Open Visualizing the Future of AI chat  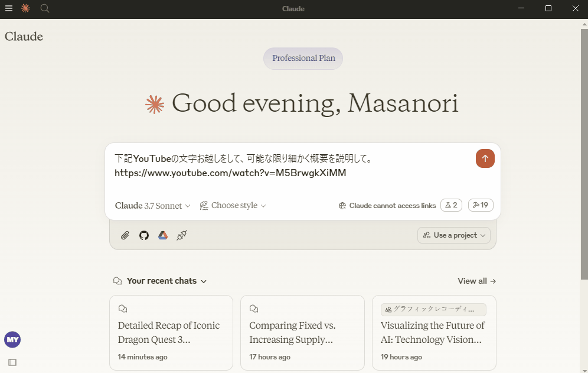434,333
